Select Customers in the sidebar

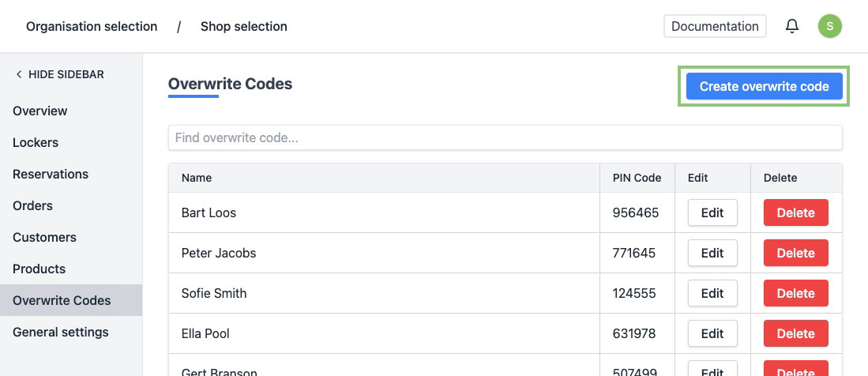coord(44,237)
